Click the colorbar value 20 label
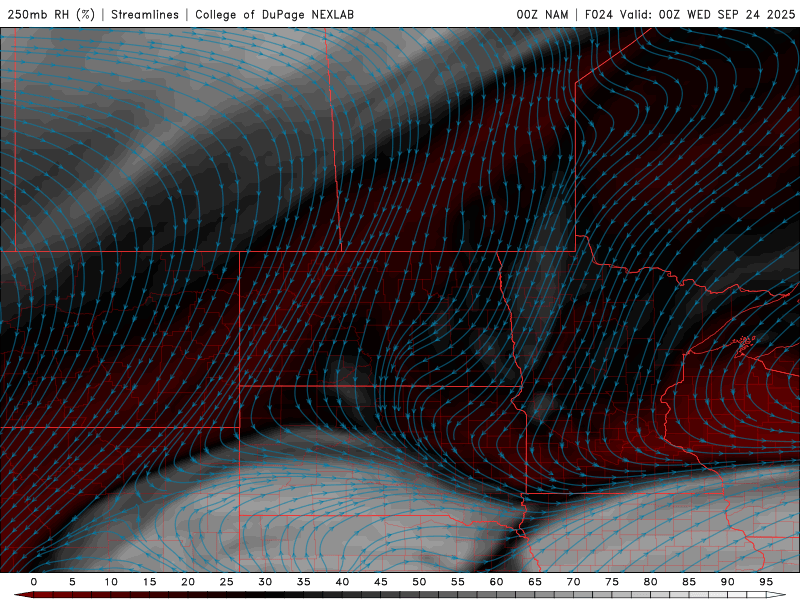The width and height of the screenshot is (800, 600). point(188,582)
